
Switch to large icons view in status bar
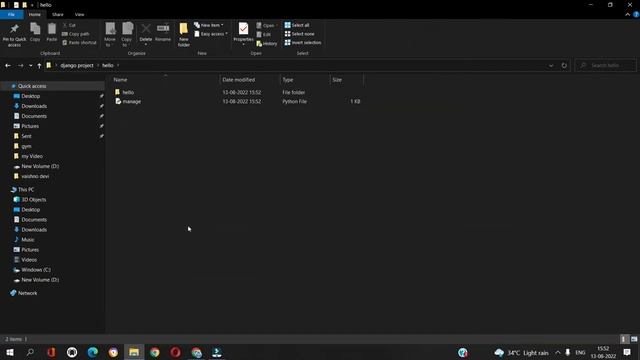click(634, 339)
